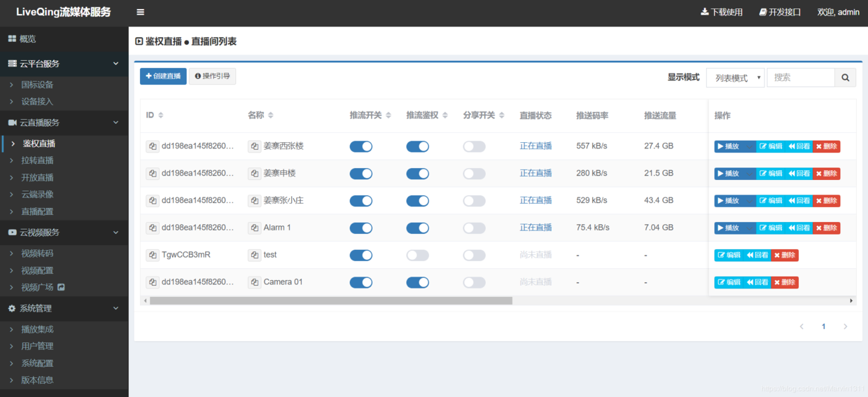
Task: Copy the name Camera 01
Action: click(254, 282)
